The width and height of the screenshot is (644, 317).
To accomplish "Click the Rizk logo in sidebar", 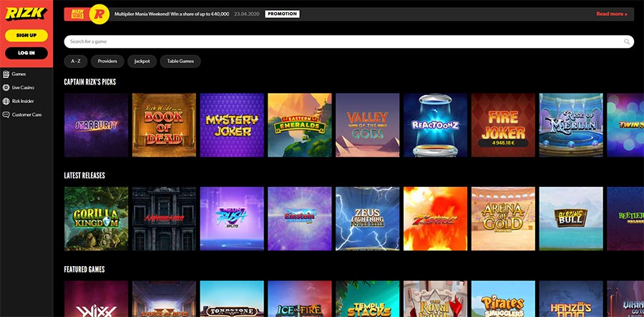I will tap(26, 14).
